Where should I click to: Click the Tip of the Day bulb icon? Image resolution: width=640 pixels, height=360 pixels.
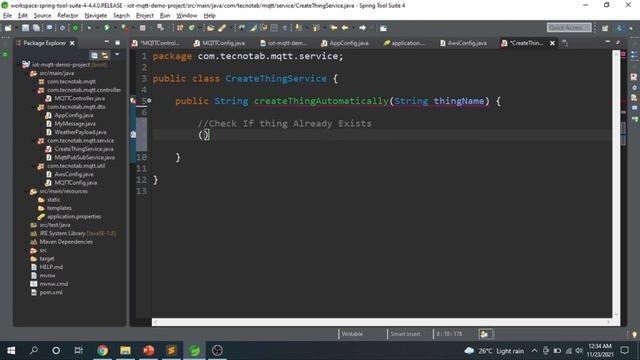(634, 334)
